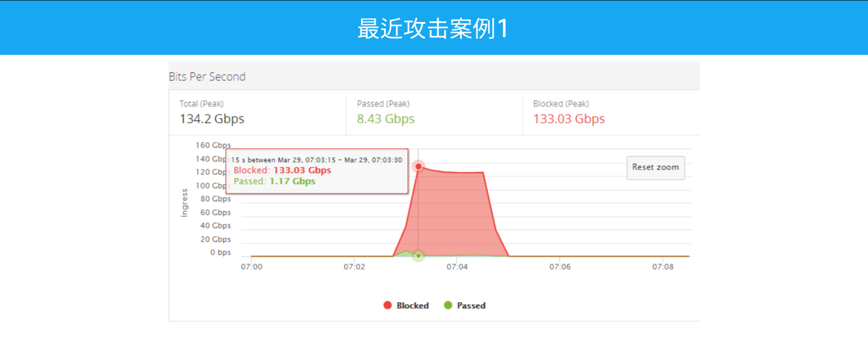
Task: Click the tooltip's Passed: 1.17 Gbps text
Action: [274, 182]
